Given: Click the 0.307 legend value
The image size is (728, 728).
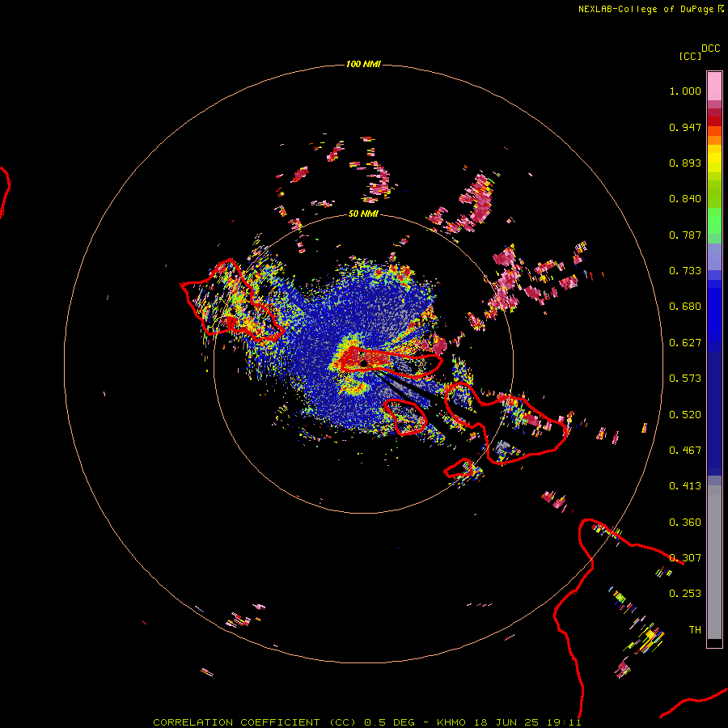Looking at the screenshot, I should (x=685, y=558).
